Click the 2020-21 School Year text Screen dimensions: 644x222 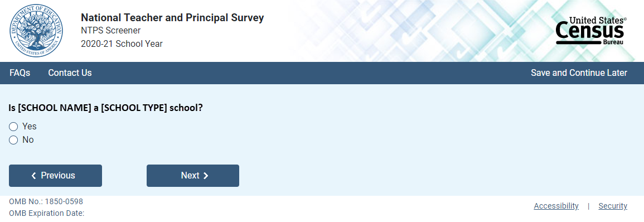(x=122, y=44)
